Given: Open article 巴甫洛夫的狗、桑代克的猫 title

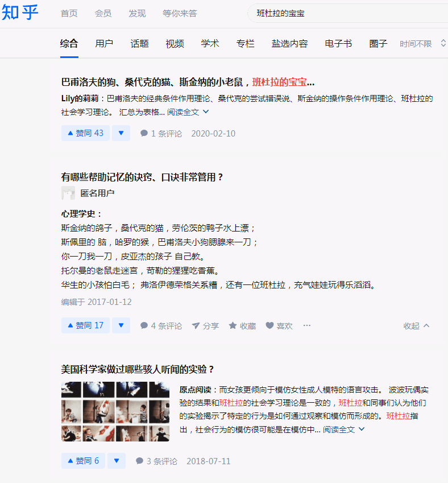Looking at the screenshot, I should (188, 82).
